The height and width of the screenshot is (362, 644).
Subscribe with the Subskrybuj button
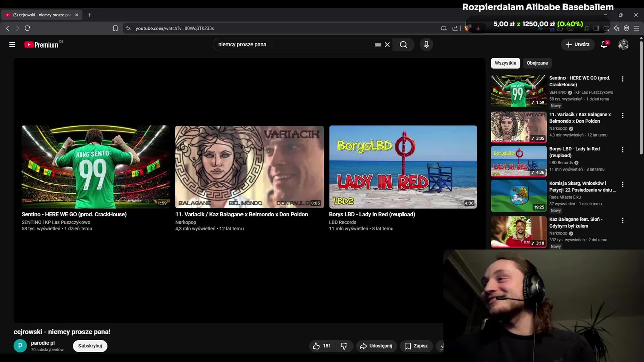[90, 346]
